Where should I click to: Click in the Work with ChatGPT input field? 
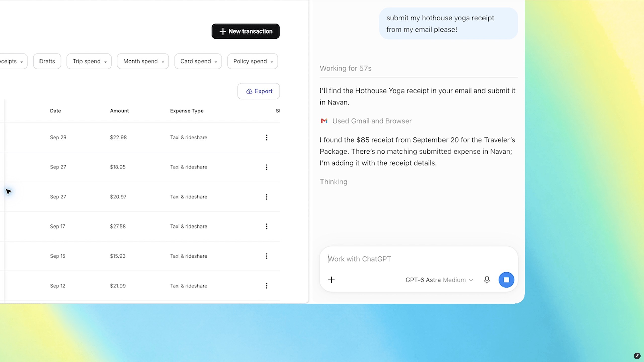419,259
